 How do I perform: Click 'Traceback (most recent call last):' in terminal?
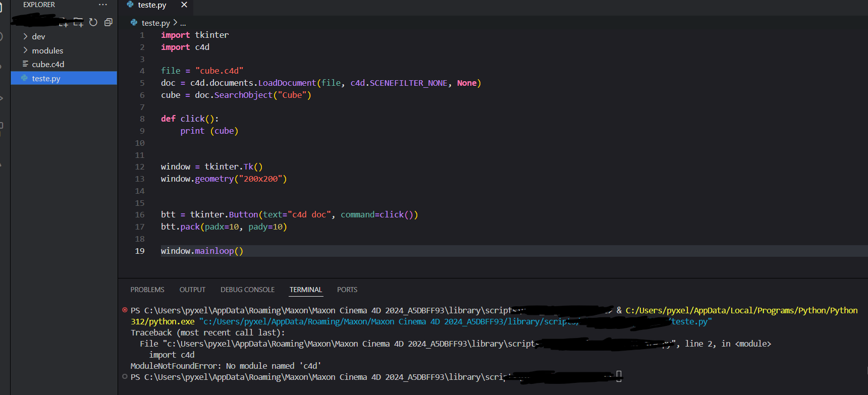tap(208, 332)
